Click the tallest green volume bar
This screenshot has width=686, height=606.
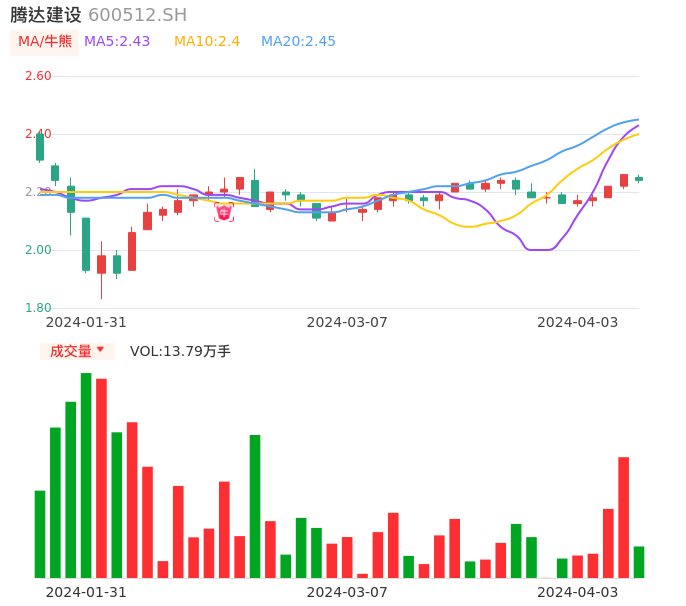[x=86, y=475]
